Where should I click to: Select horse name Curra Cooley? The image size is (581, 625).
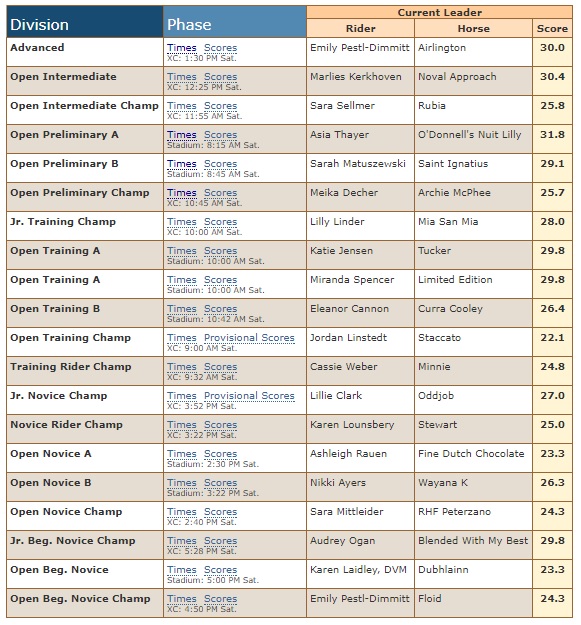[450, 309]
